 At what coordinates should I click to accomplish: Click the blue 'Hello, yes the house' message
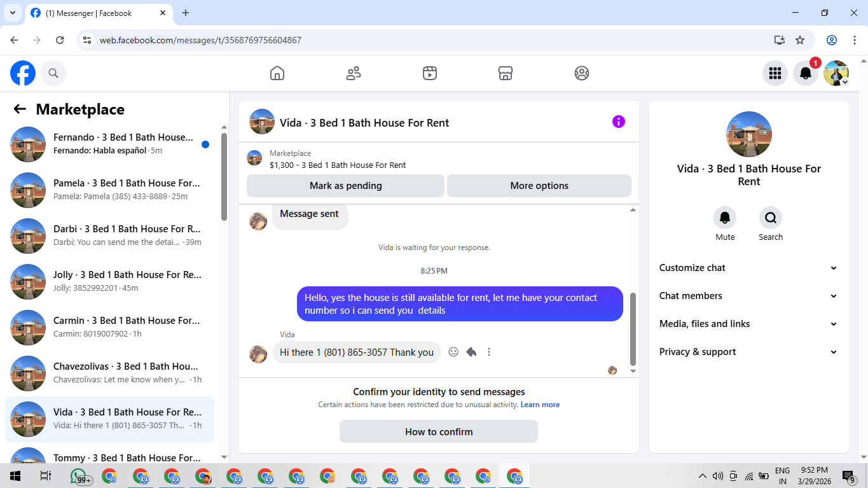point(460,304)
